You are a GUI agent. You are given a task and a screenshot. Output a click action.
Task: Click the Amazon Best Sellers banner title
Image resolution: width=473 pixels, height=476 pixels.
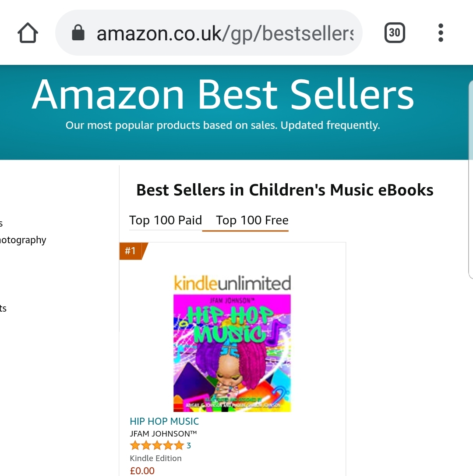tap(222, 94)
